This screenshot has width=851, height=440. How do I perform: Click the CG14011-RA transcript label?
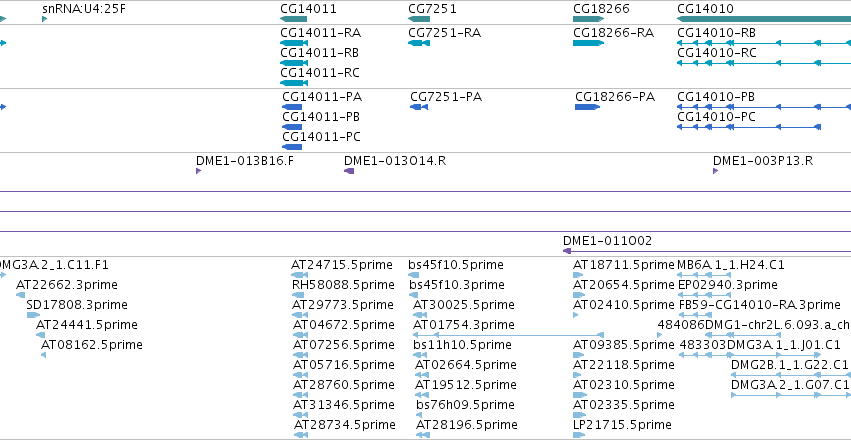click(320, 33)
